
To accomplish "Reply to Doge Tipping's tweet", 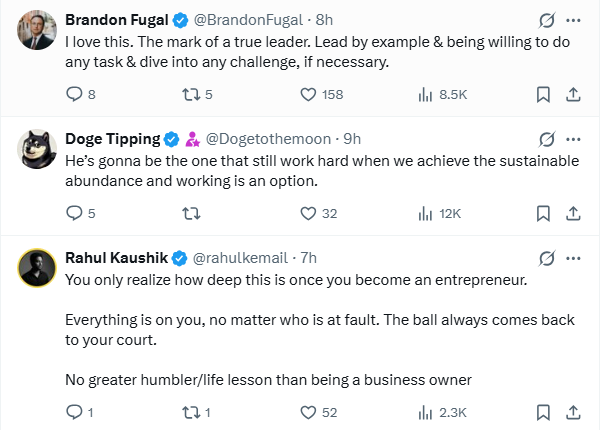I will pos(73,213).
